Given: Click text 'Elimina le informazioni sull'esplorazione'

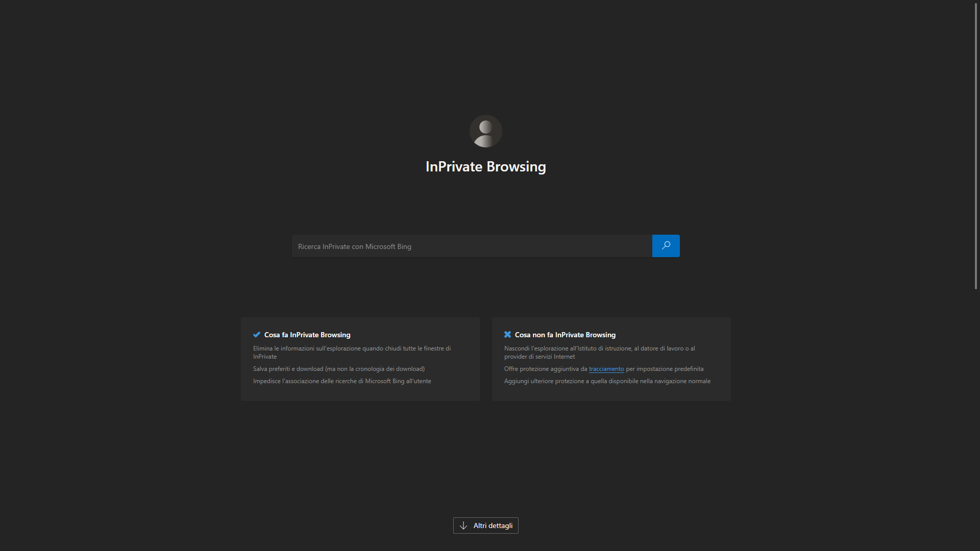Looking at the screenshot, I should tap(307, 348).
